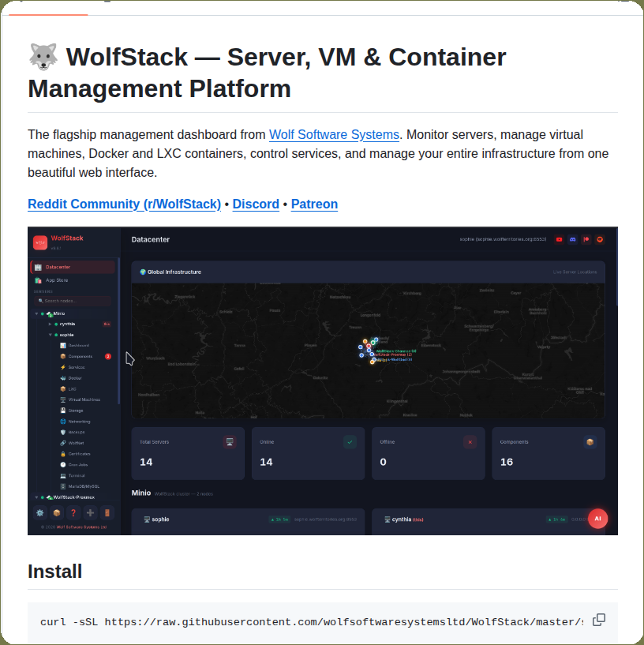This screenshot has width=644, height=645.
Task: Open App Store in the dashboard sidebar
Action: (x=57, y=280)
